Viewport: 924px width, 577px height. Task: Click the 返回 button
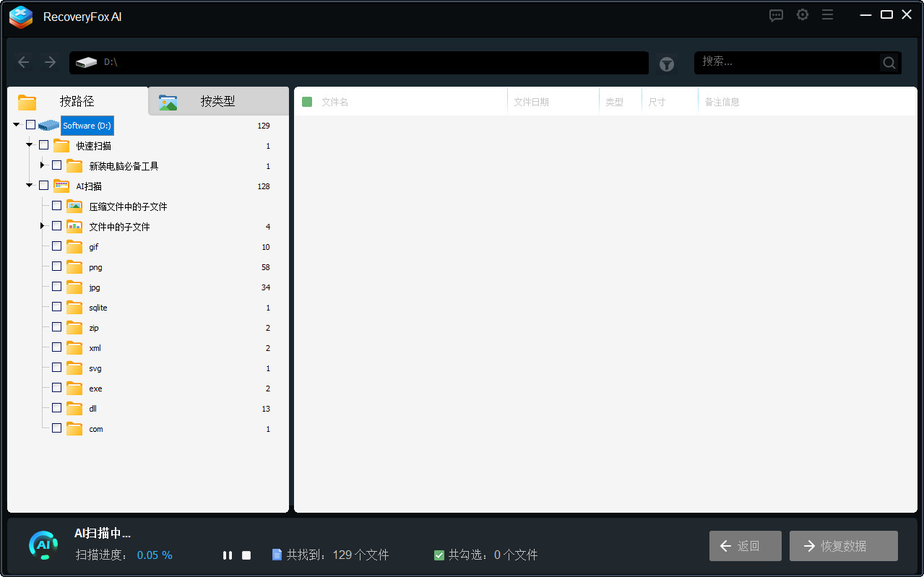(x=745, y=545)
